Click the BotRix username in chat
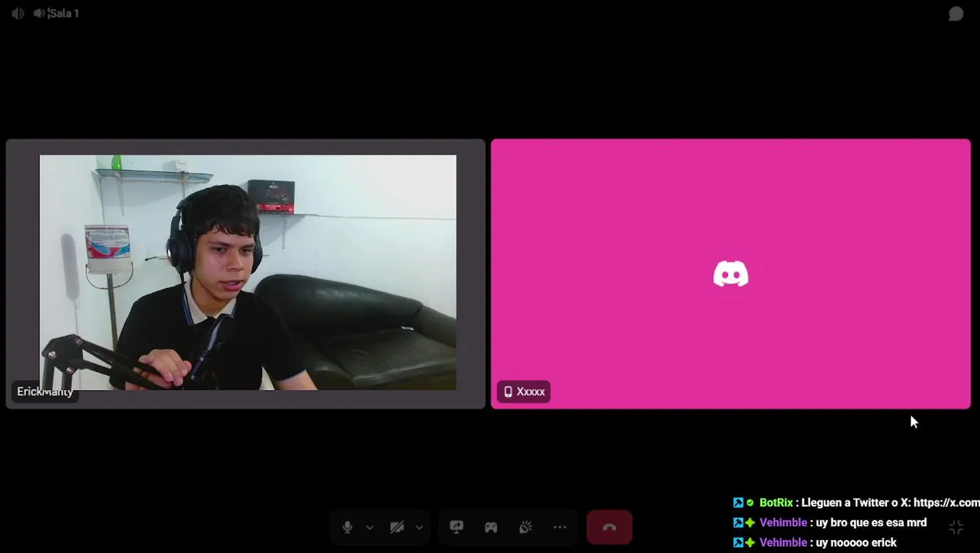The width and height of the screenshot is (980, 553). pos(776,503)
